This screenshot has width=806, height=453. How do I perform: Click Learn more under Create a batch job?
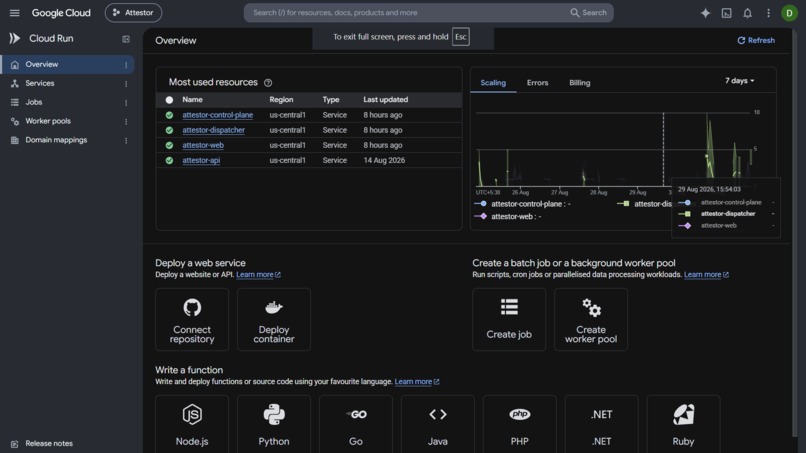(x=706, y=275)
